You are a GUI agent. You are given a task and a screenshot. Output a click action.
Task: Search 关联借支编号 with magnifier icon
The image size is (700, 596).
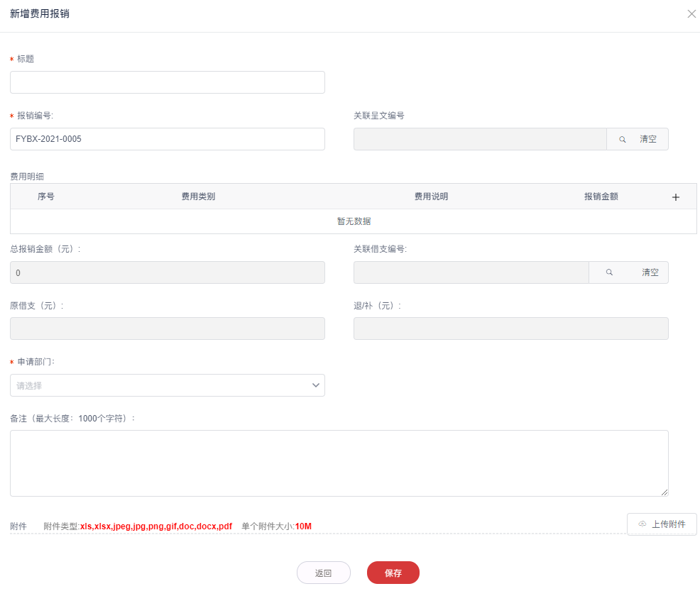pos(609,272)
